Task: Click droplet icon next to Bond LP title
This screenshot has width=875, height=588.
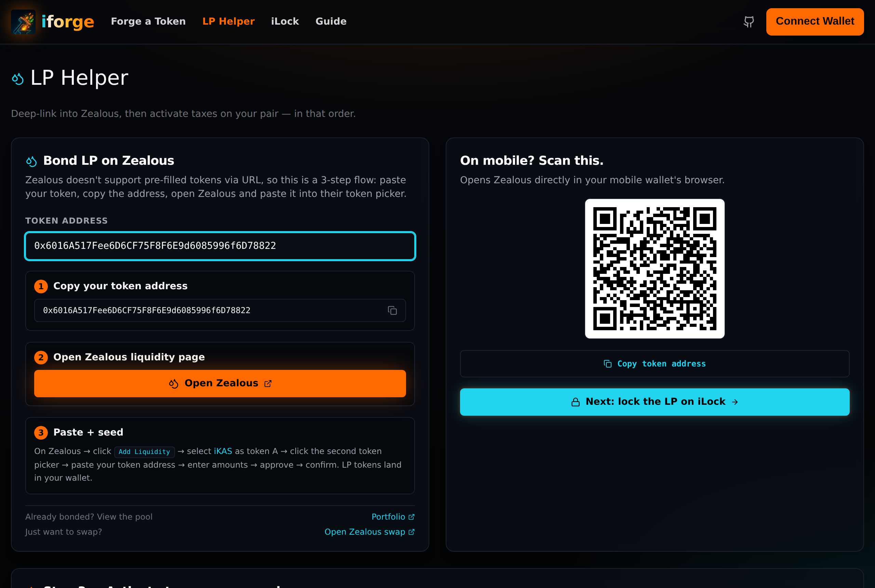Action: pyautogui.click(x=31, y=161)
